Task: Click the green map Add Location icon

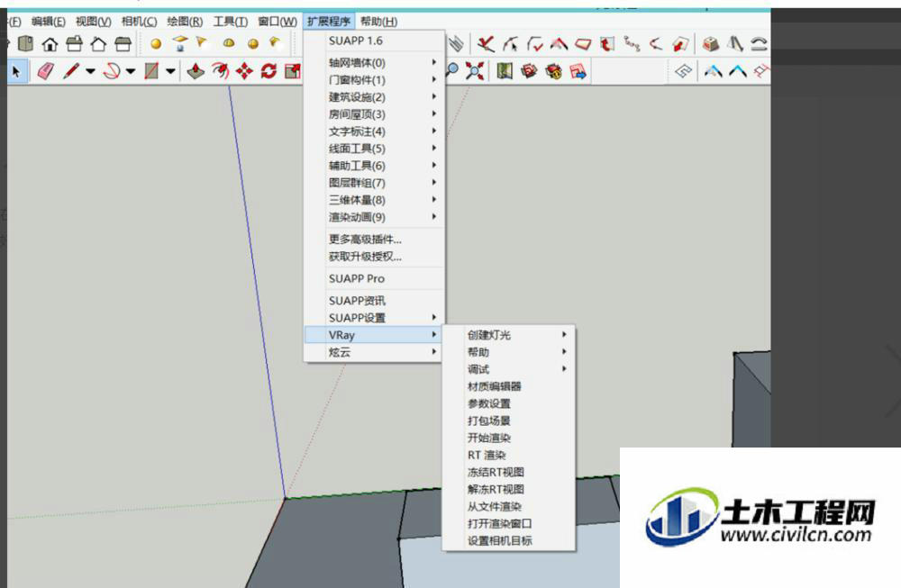Action: pos(505,71)
